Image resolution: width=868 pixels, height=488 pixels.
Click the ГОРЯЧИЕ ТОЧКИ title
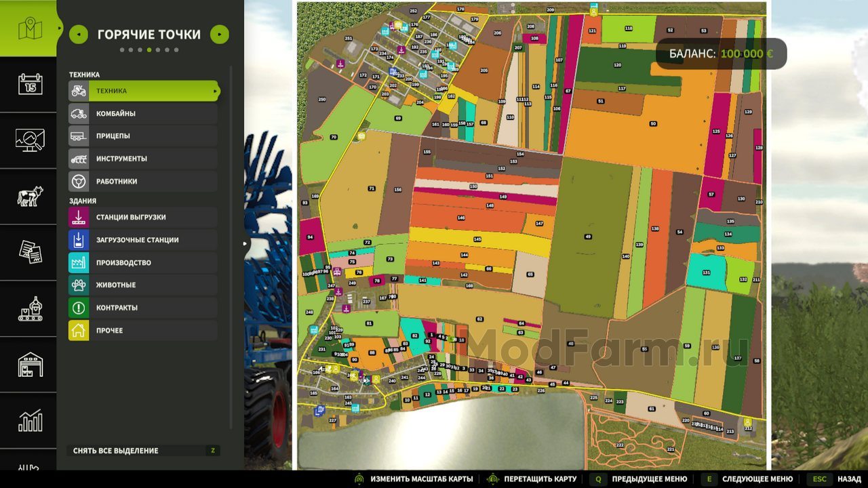(149, 35)
